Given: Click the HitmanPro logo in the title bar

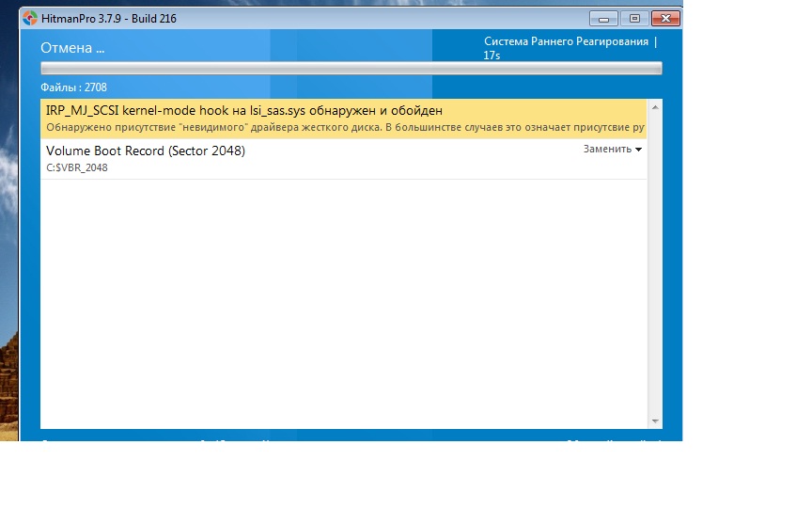Looking at the screenshot, I should pos(30,19).
